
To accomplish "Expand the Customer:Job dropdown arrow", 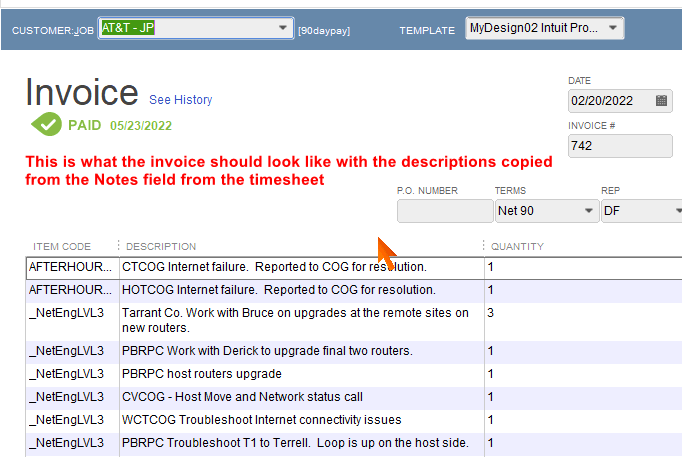I will [283, 28].
